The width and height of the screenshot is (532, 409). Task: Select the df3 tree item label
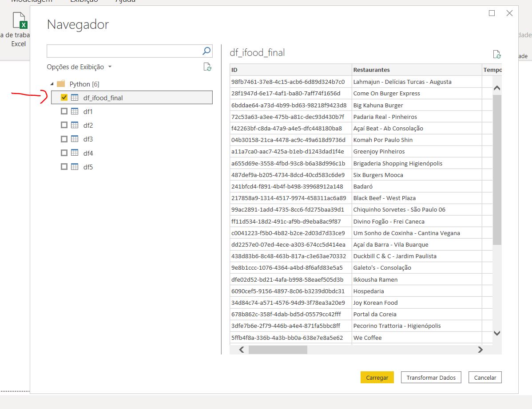click(88, 139)
